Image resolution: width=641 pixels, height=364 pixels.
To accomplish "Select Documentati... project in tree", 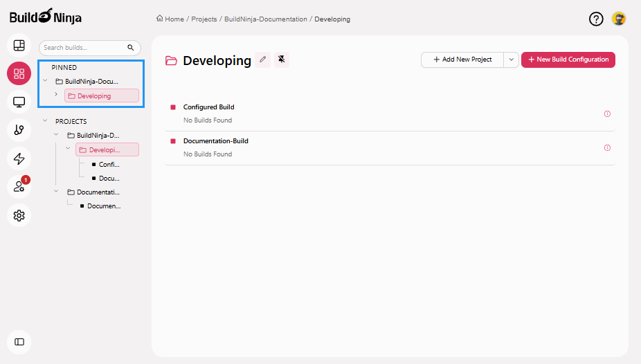I will pos(93,192).
